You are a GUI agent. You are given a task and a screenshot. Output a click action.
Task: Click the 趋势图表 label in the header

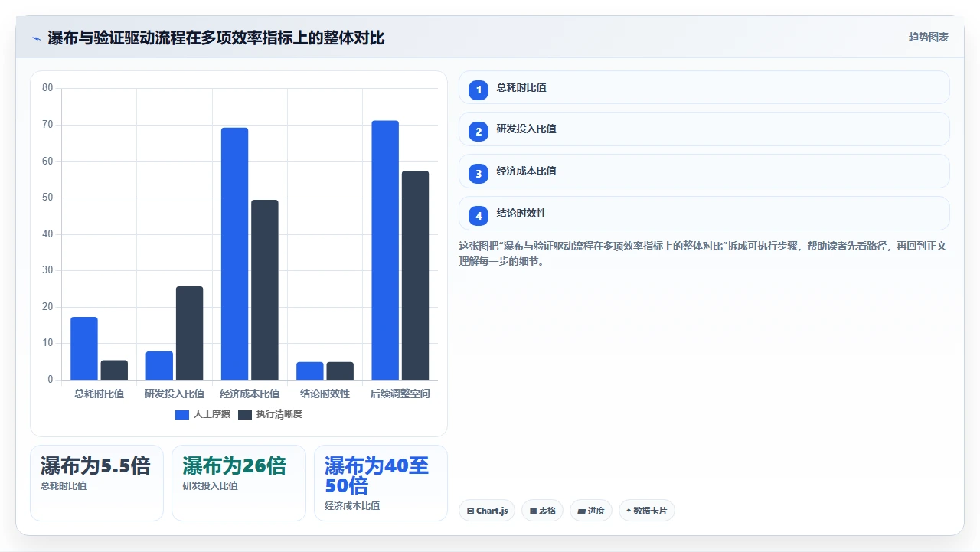pos(929,37)
